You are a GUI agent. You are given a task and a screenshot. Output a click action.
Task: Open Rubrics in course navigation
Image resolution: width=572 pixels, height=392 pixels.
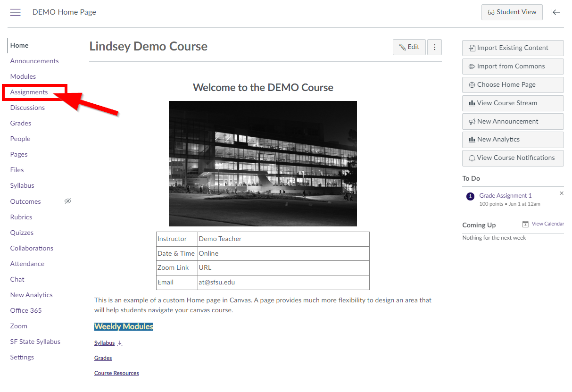point(21,217)
